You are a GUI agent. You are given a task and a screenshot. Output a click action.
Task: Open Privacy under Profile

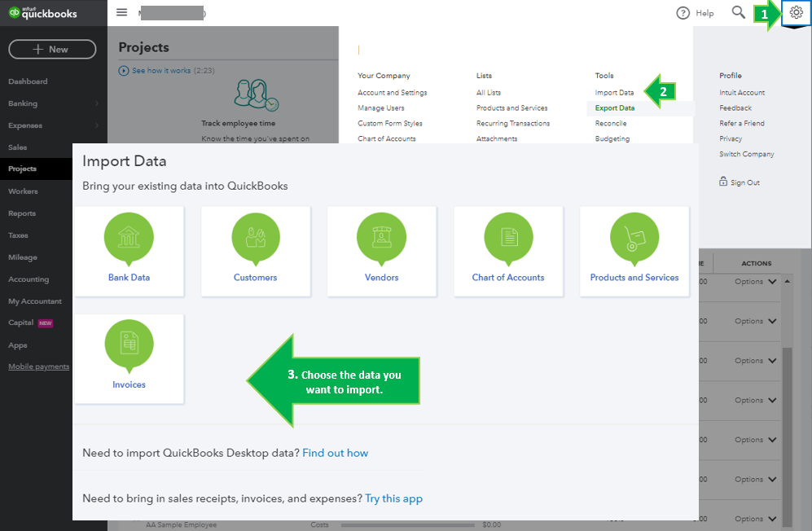[731, 138]
